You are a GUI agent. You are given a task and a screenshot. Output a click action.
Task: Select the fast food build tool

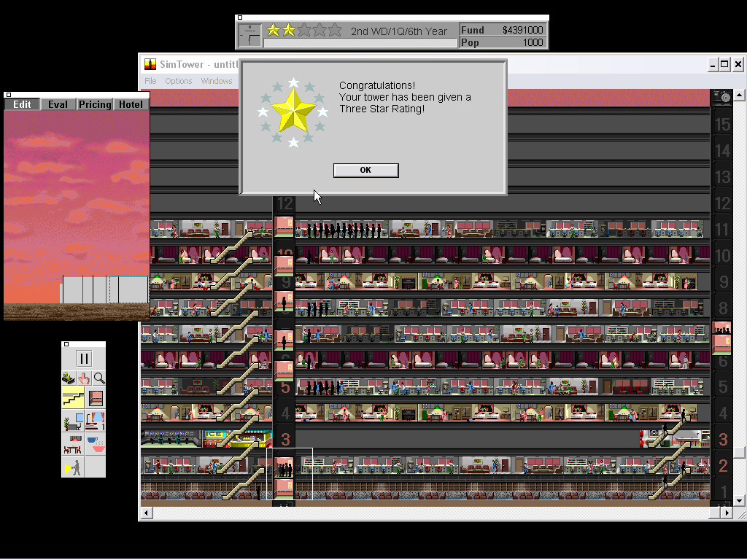point(96,444)
